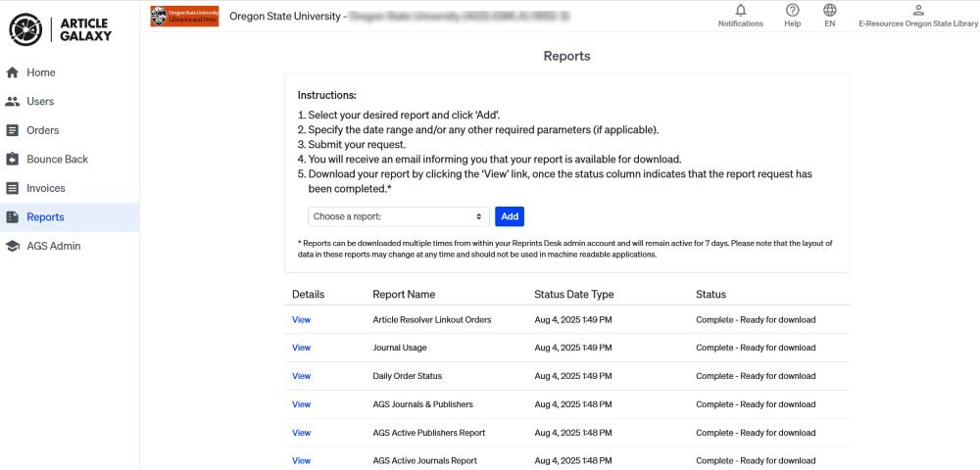980x470 pixels.
Task: Click the AGS Admin graduation cap icon
Action: pyautogui.click(x=13, y=246)
